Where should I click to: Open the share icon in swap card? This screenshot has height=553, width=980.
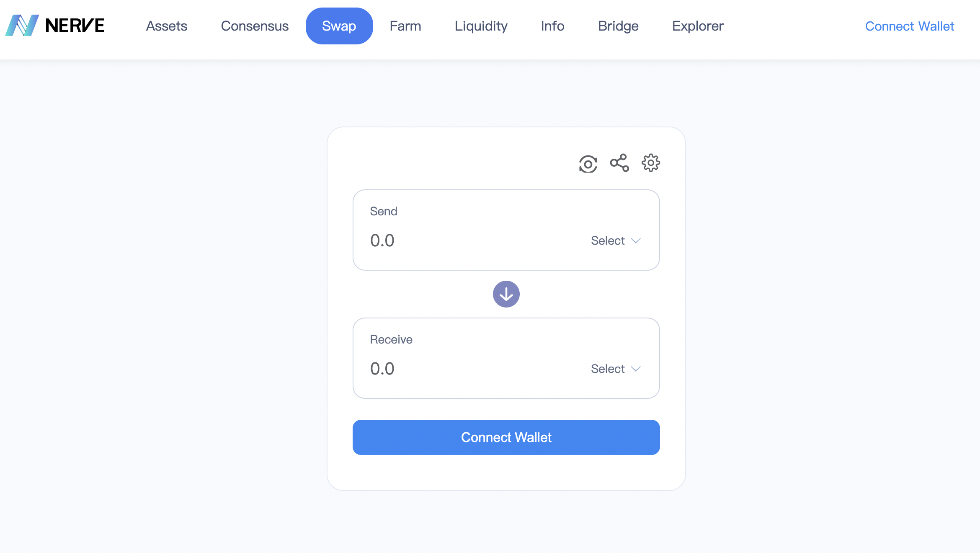point(619,163)
